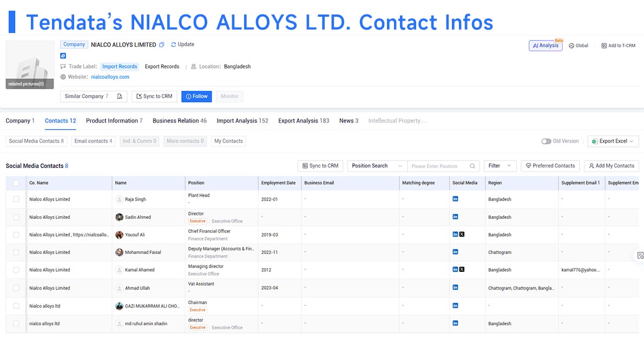The height and width of the screenshot is (341, 644).
Task: Click the search magnifier in position field
Action: pyautogui.click(x=472, y=166)
